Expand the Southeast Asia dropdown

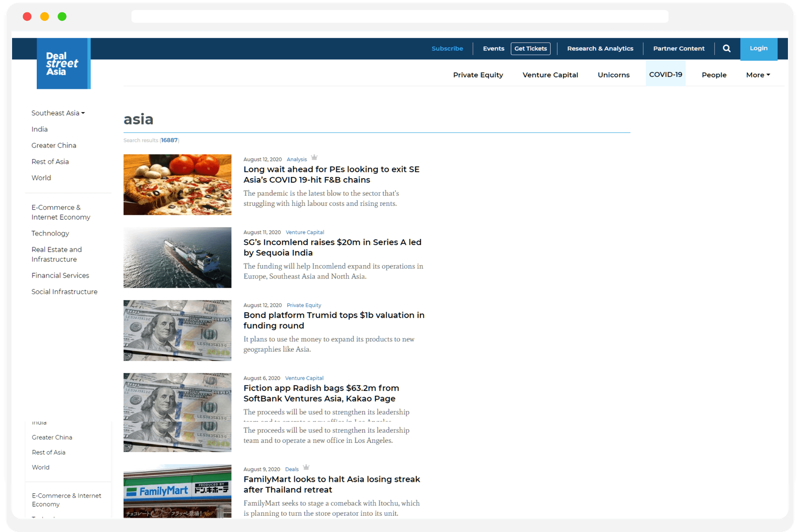click(x=58, y=113)
